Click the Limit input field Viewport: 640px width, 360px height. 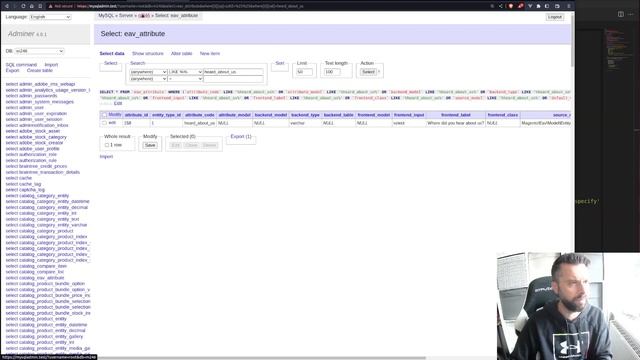(304, 72)
